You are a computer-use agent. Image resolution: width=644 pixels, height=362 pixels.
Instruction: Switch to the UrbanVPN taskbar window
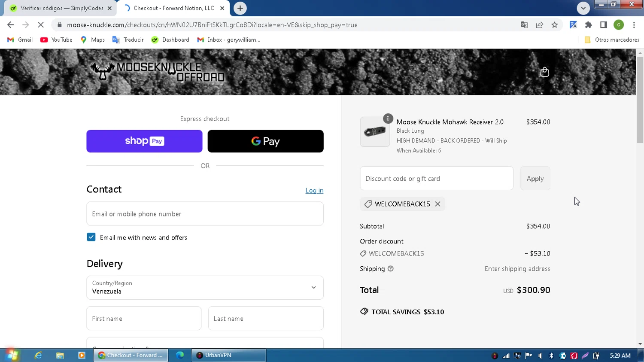[228, 355]
